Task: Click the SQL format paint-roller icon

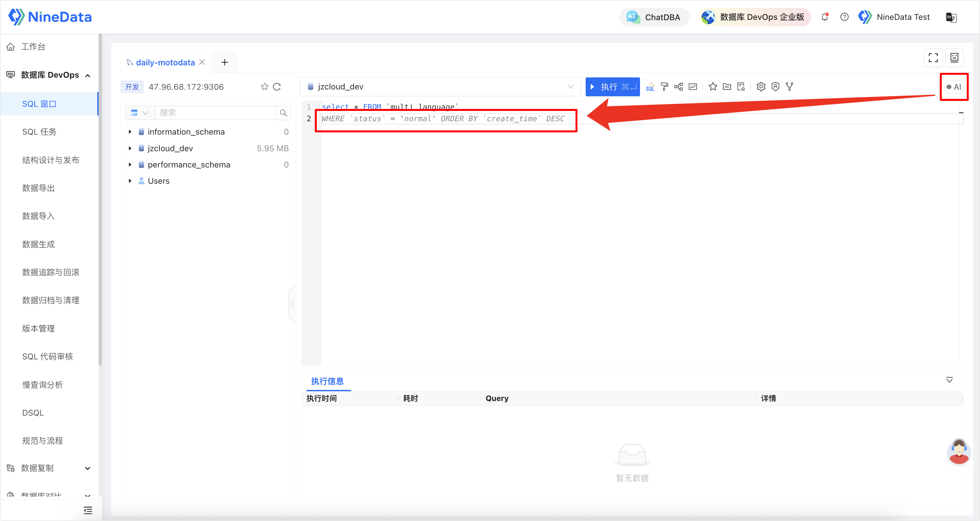Action: tap(664, 87)
